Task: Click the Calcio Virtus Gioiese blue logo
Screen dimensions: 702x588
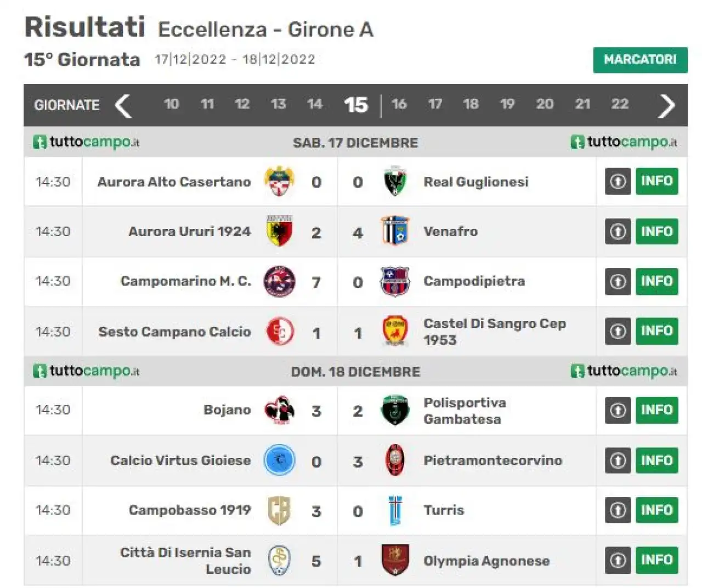Action: click(x=279, y=460)
